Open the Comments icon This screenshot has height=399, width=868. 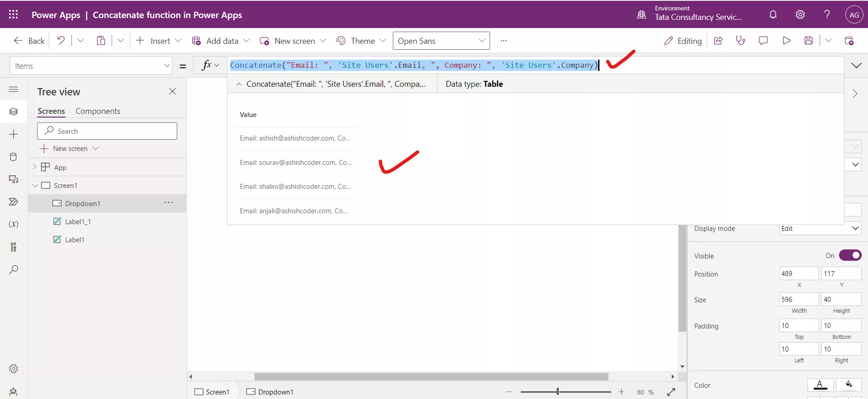pyautogui.click(x=763, y=41)
